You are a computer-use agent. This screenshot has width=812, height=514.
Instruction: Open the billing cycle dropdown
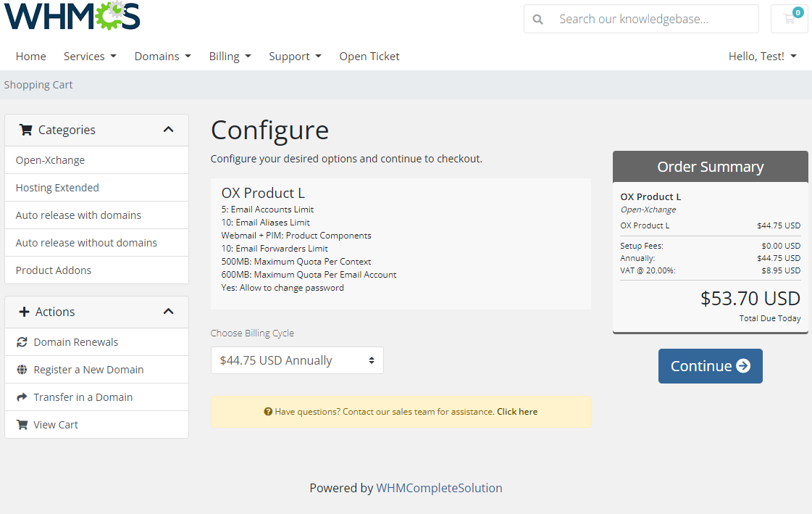pyautogui.click(x=297, y=360)
